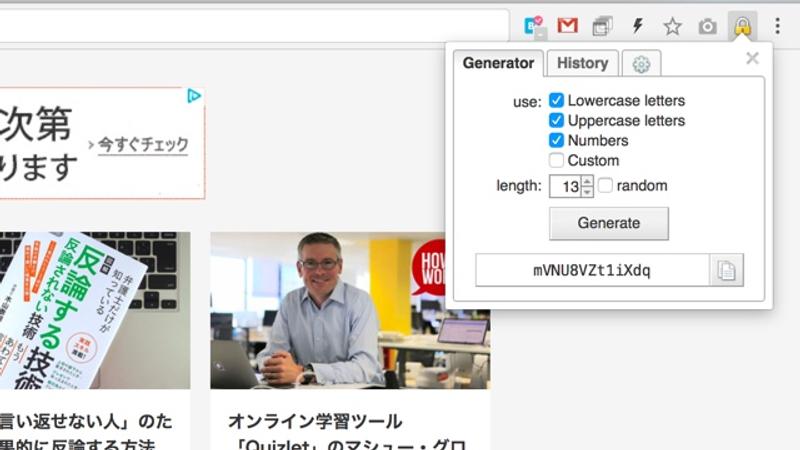This screenshot has height=450, width=800.
Task: Open the lightning bolt extension
Action: tap(637, 26)
